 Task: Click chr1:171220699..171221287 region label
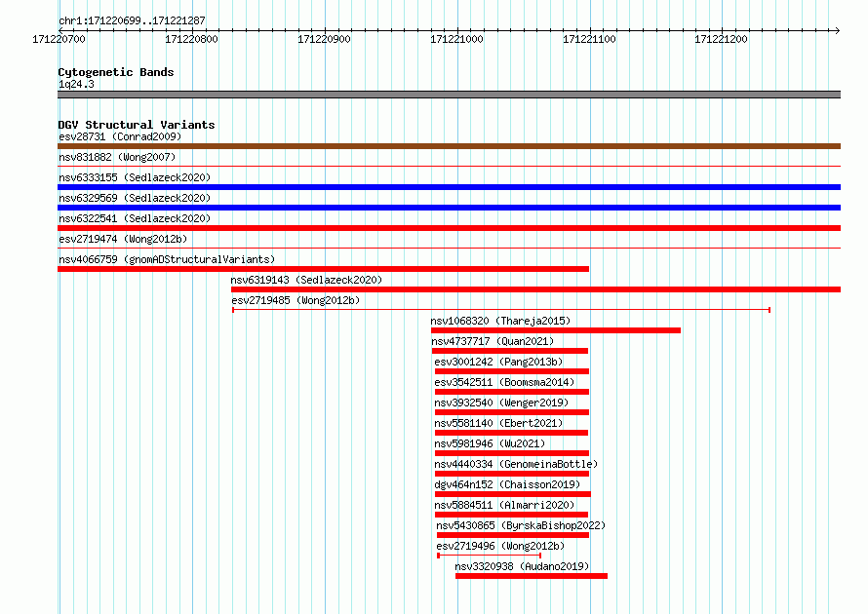point(132,20)
